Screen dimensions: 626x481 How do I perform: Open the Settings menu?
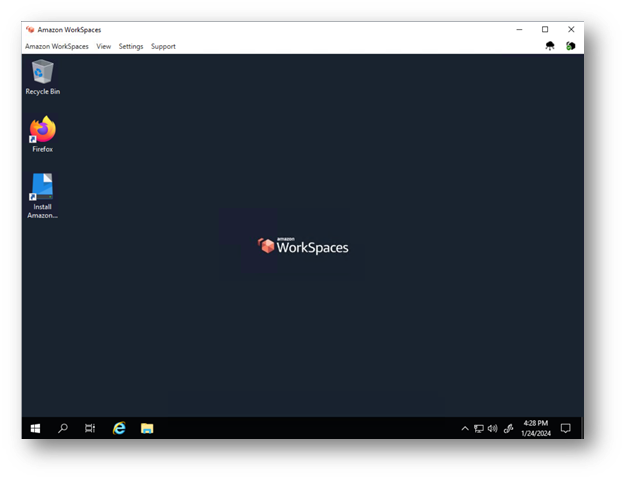tap(131, 46)
